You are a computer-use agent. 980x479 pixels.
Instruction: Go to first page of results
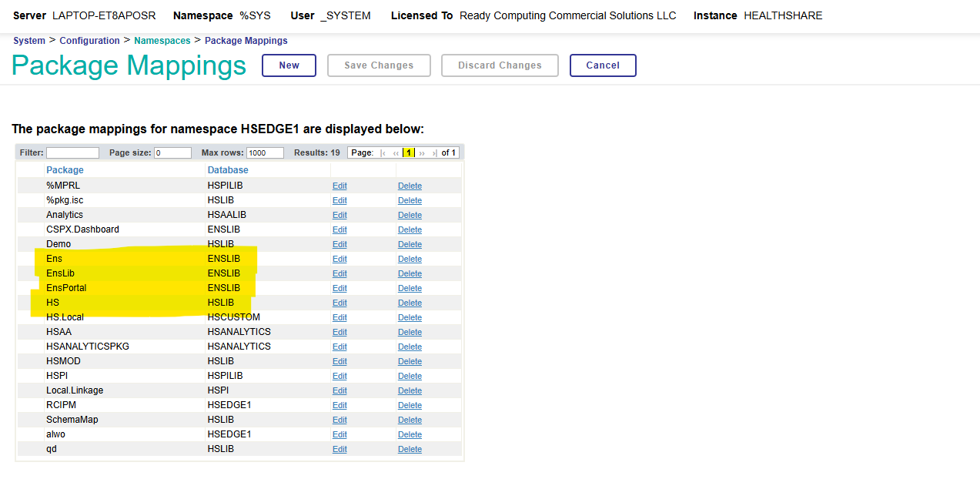click(383, 153)
